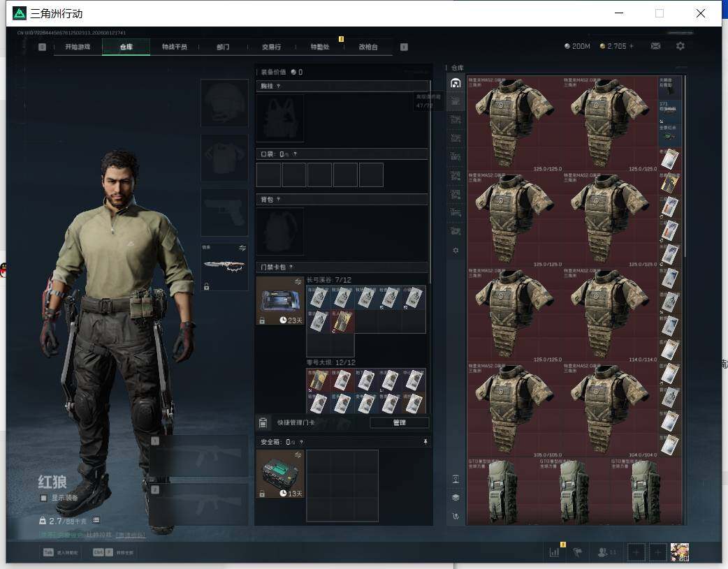
Task: Switch to the 特战干员 tab
Action: (174, 47)
